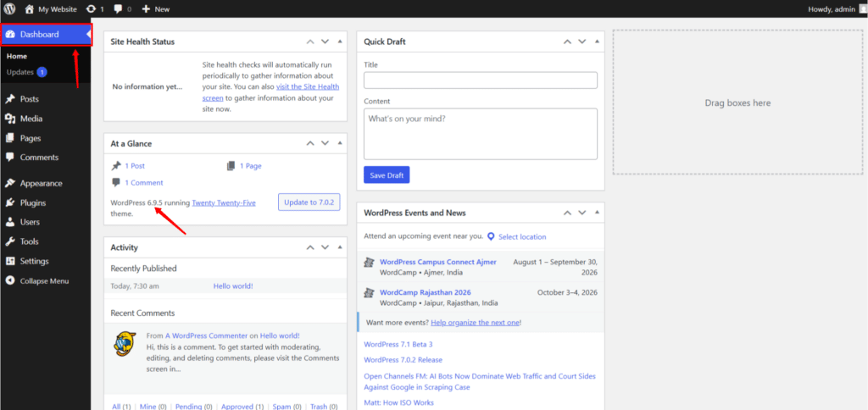Move WordPress Events and News box down
Screen dimensions: 868x410
coord(581,213)
